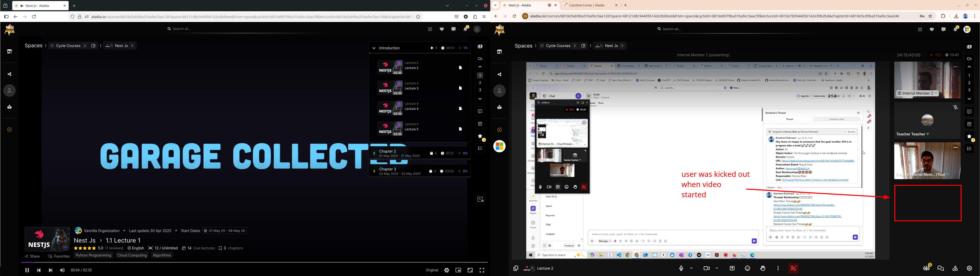Enter fullscreen in the video player
980x276 pixels.
pos(482,270)
